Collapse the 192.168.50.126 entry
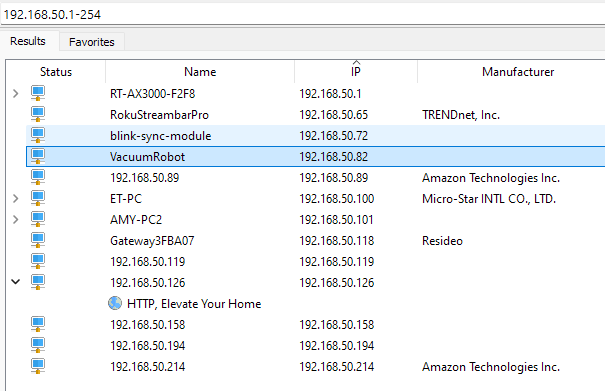Image resolution: width=605 pixels, height=391 pixels. pyautogui.click(x=15, y=282)
